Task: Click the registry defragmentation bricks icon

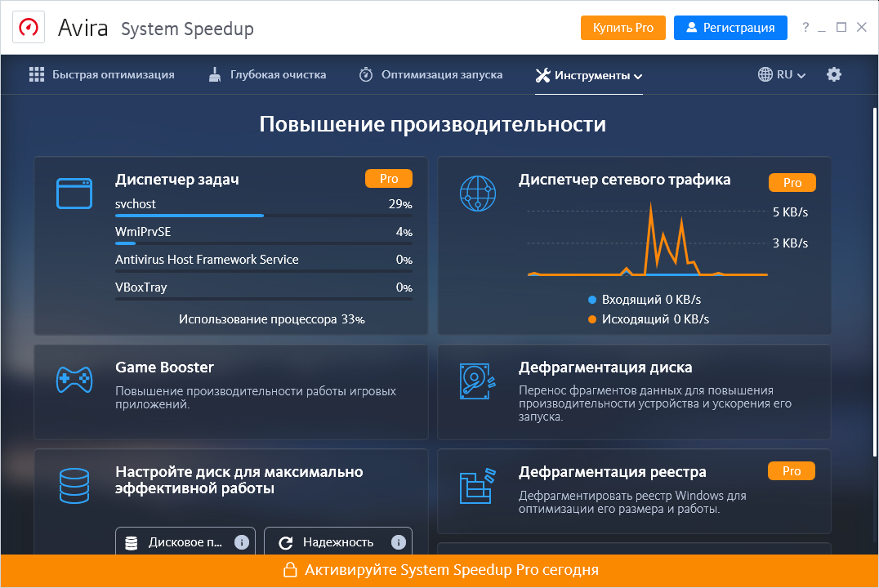Action: (478, 486)
